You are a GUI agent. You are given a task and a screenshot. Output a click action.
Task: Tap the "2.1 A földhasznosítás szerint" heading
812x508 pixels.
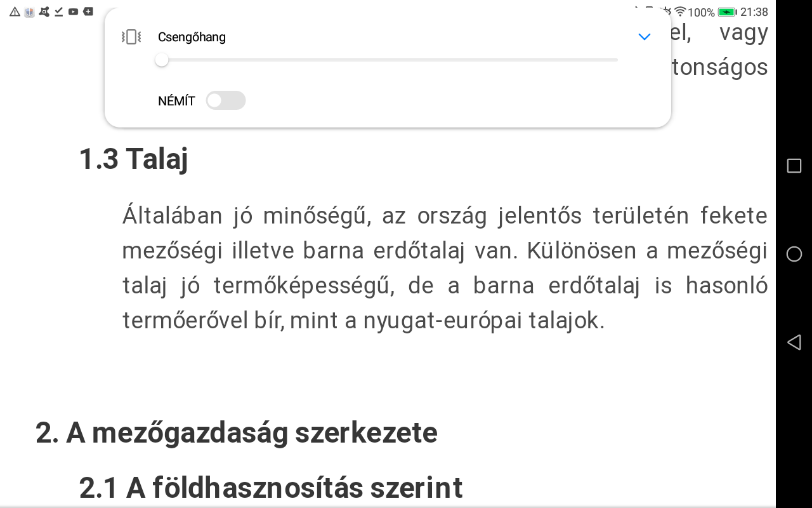[271, 488]
